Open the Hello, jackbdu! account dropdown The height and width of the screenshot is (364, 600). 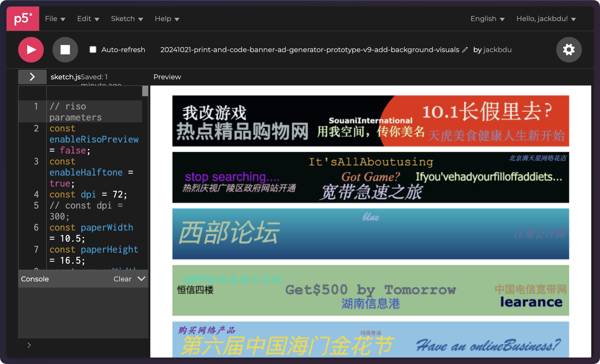546,19
